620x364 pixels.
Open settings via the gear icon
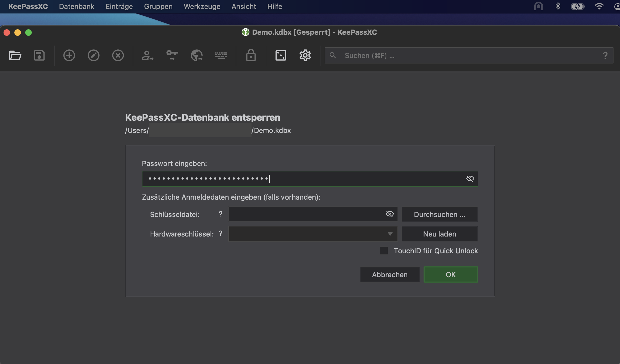click(x=305, y=56)
